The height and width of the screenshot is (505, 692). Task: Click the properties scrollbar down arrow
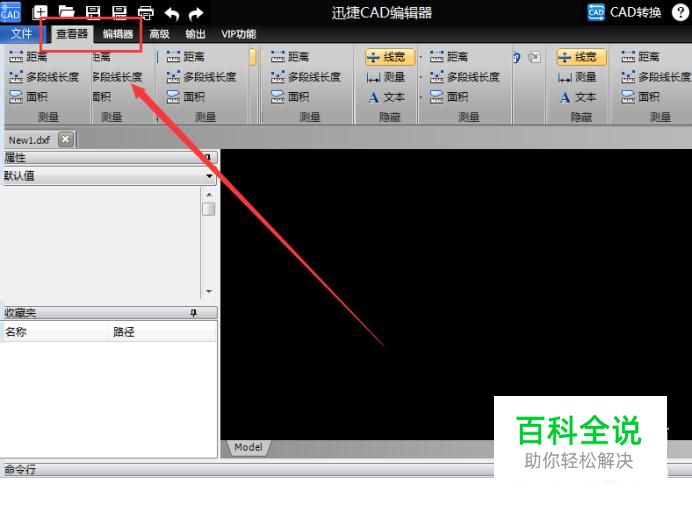(x=209, y=291)
